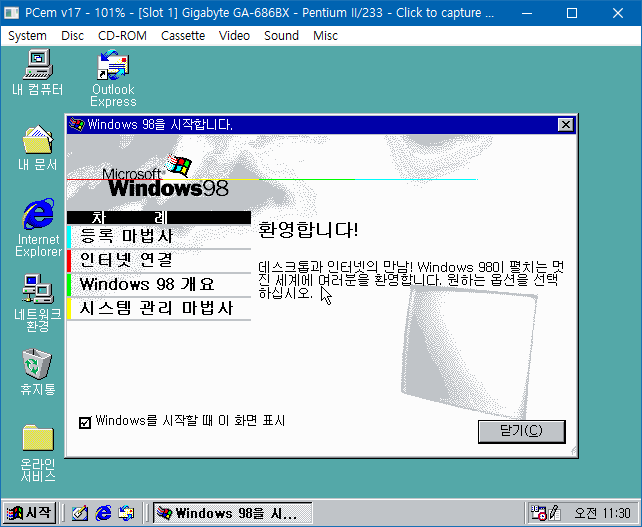Viewport: 642px width, 527px height.
Task: Open the Misc menu
Action: (x=326, y=36)
